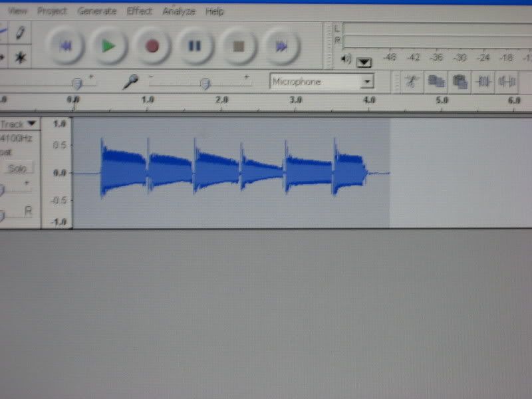Image resolution: width=532 pixels, height=399 pixels.
Task: Click the Paste toolbar icon
Action: [460, 82]
